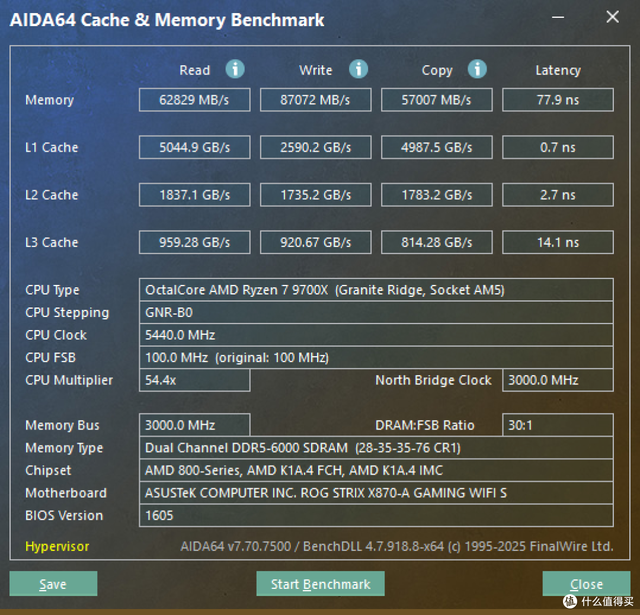The width and height of the screenshot is (640, 615).
Task: Click the L2 Cache row label
Action: tap(51, 195)
